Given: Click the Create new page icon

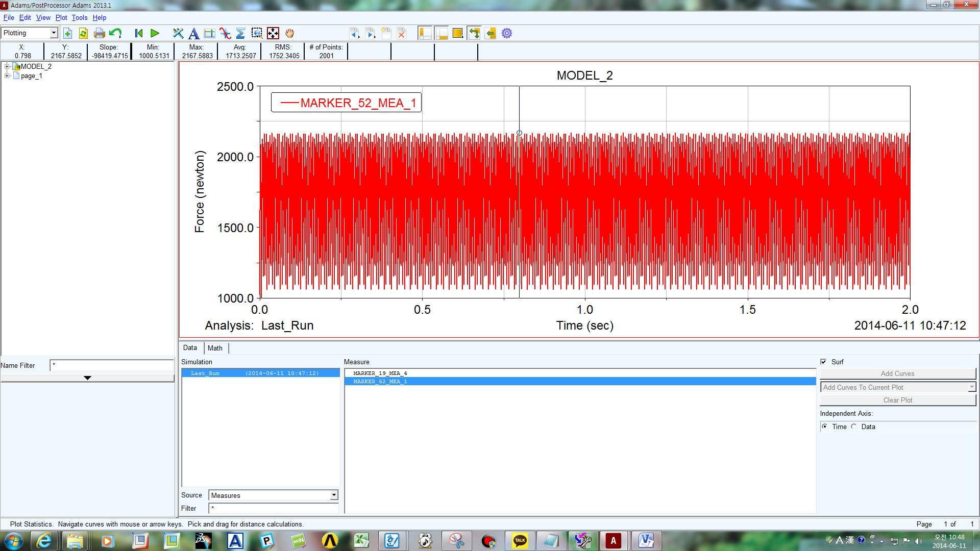Looking at the screenshot, I should point(386,34).
